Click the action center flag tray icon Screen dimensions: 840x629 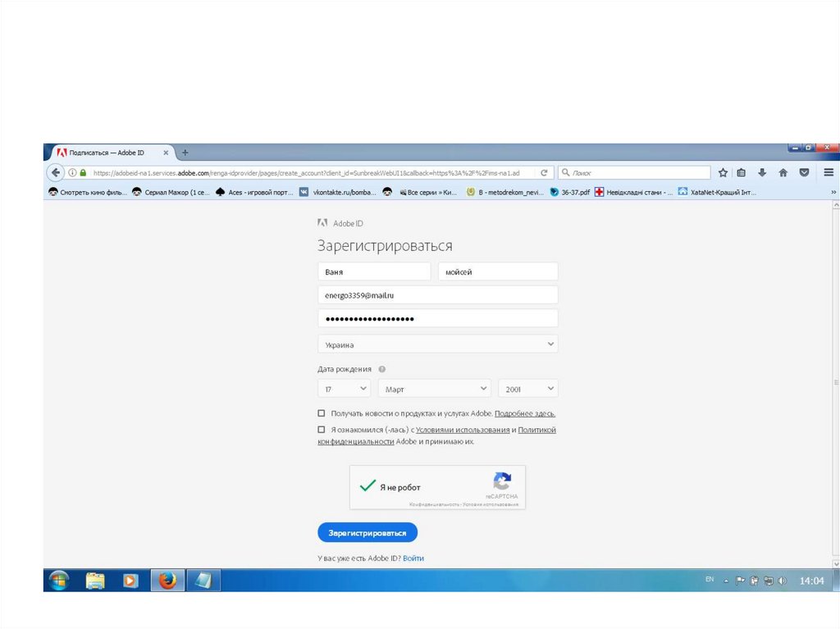pyautogui.click(x=741, y=581)
